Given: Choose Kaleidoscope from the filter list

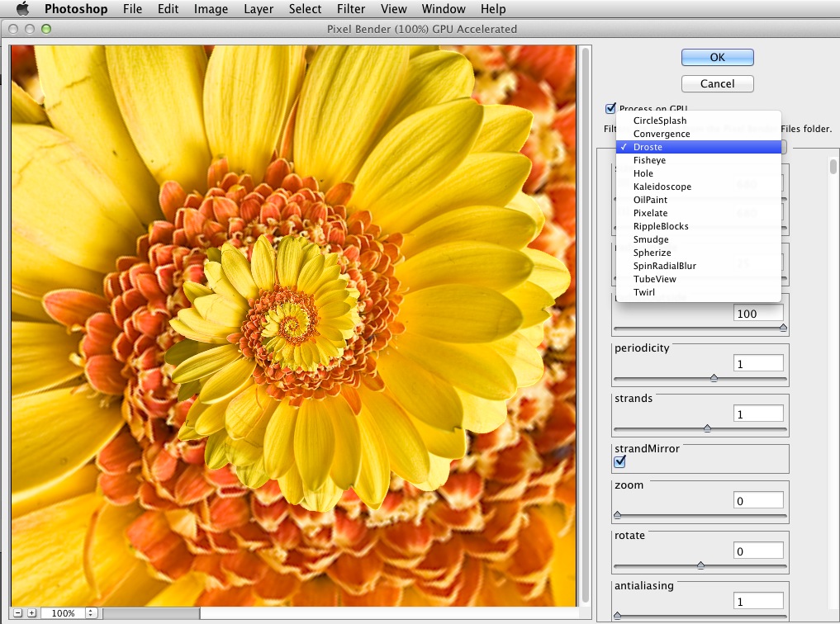Looking at the screenshot, I should tap(662, 187).
